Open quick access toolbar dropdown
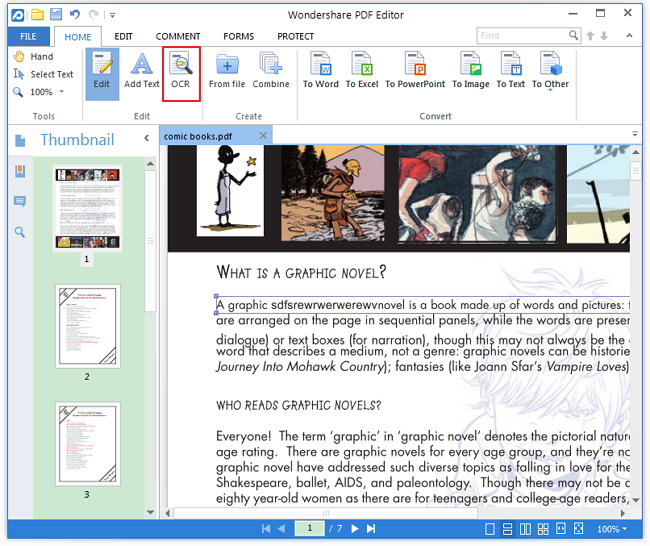 [112, 16]
